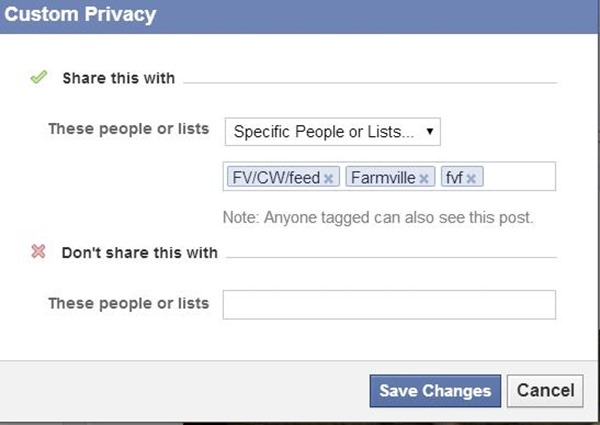Click the green checkmark icon
This screenshot has height=425, width=600.
point(39,77)
